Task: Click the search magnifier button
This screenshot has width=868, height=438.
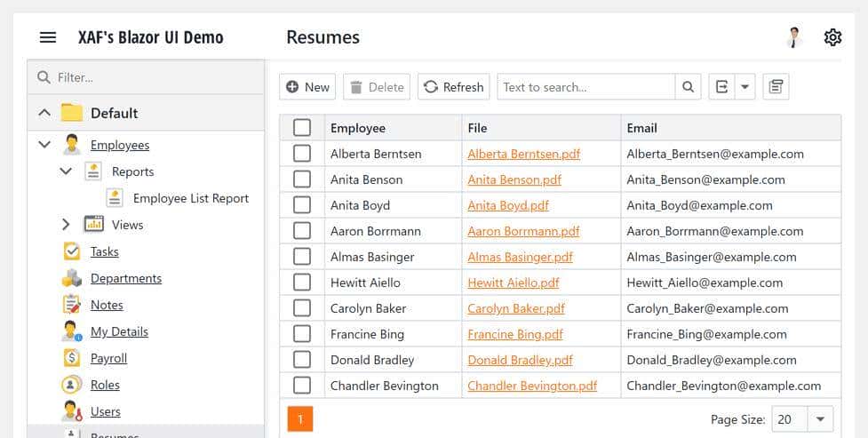Action: [x=688, y=87]
